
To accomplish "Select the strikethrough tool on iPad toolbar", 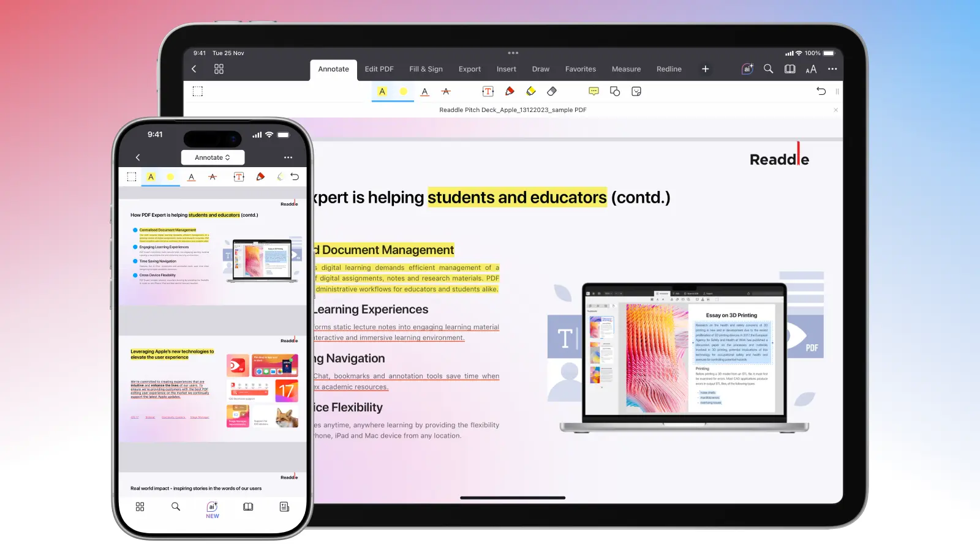I will click(x=446, y=92).
